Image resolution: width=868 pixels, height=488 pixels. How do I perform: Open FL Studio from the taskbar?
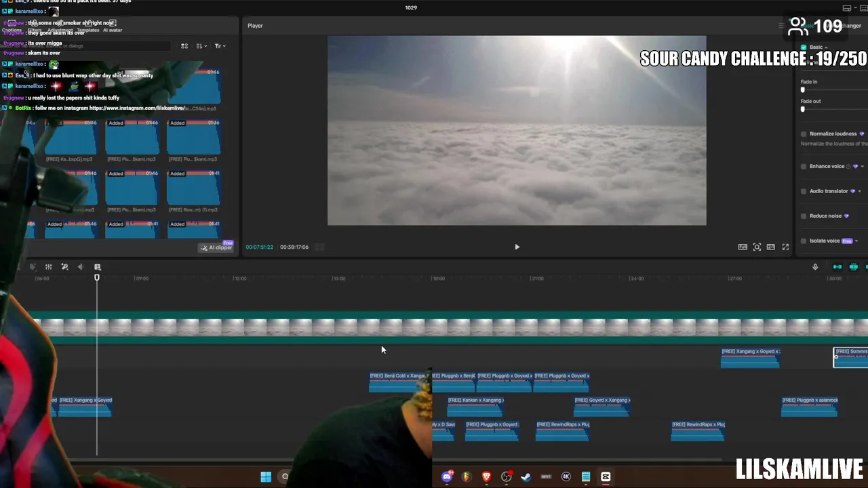point(466,476)
